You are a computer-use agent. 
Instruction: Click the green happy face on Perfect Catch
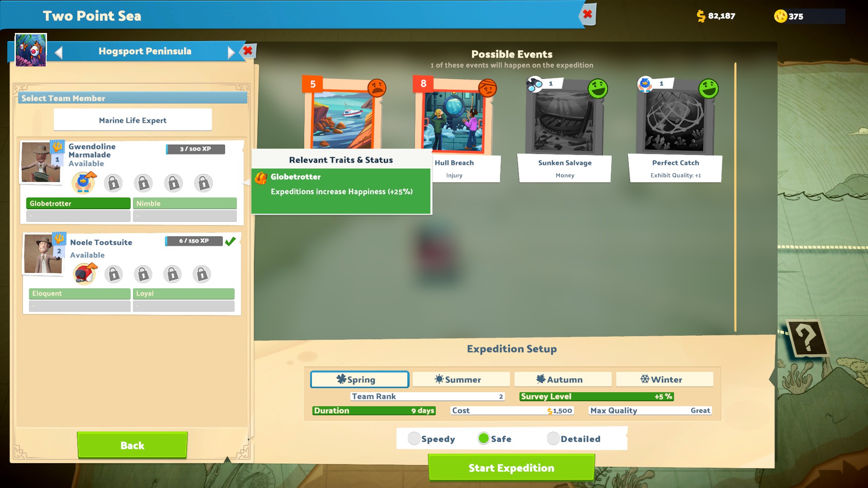pyautogui.click(x=708, y=89)
